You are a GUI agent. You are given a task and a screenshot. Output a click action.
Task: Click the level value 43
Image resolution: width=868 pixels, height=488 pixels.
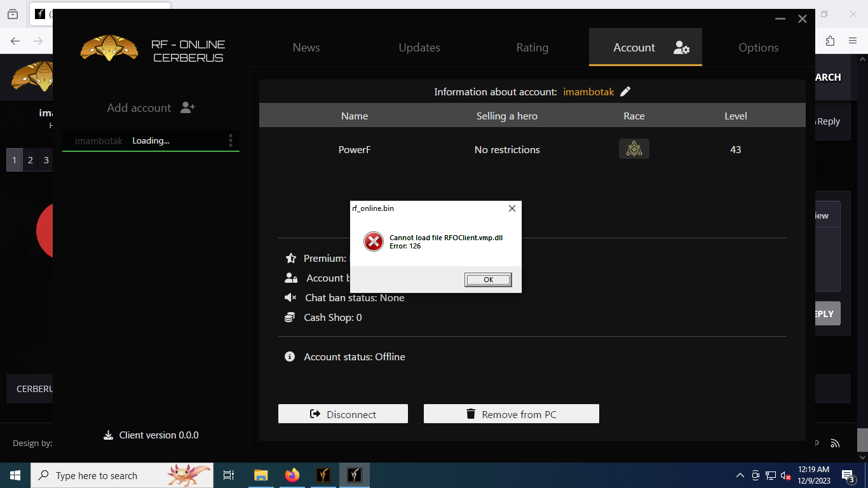tap(736, 150)
